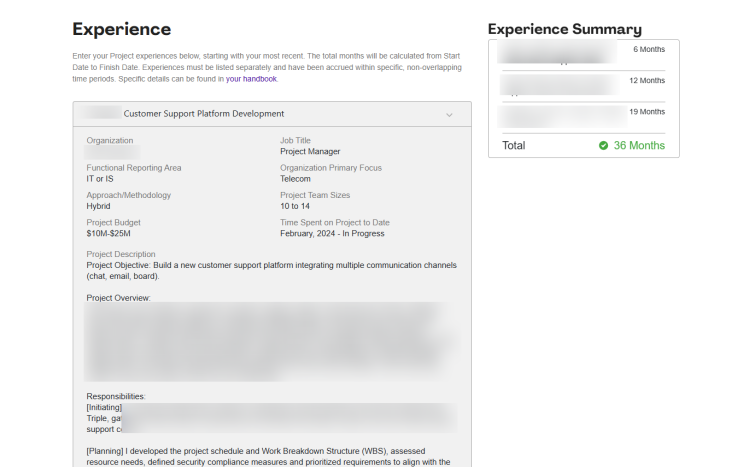743x467 pixels.
Task: Select the 19 Months experience summary entry
Action: click(583, 113)
